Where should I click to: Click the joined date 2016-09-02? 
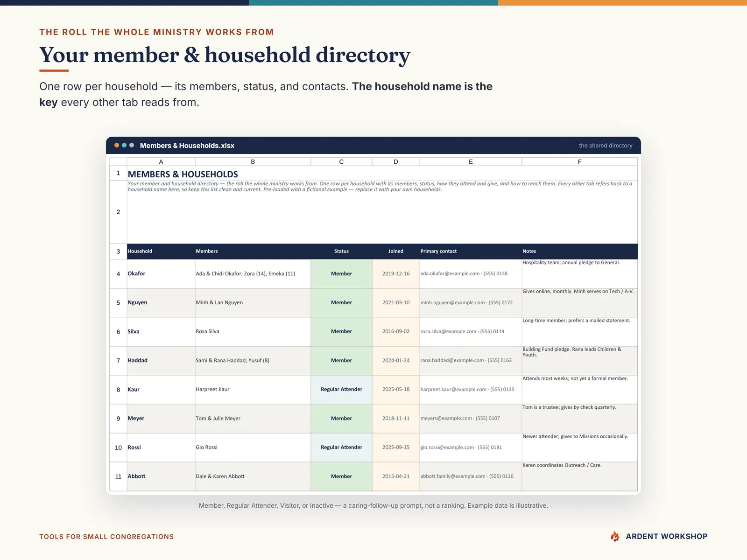pyautogui.click(x=396, y=331)
